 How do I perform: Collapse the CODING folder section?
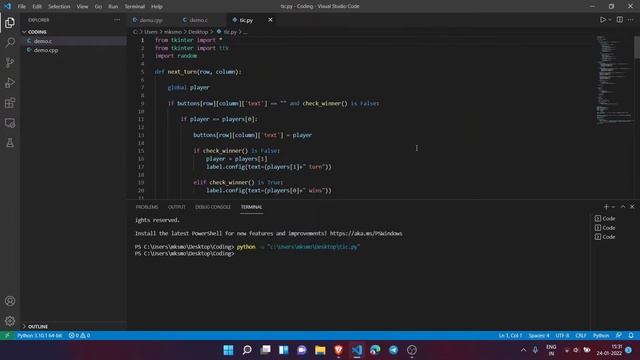point(73,32)
